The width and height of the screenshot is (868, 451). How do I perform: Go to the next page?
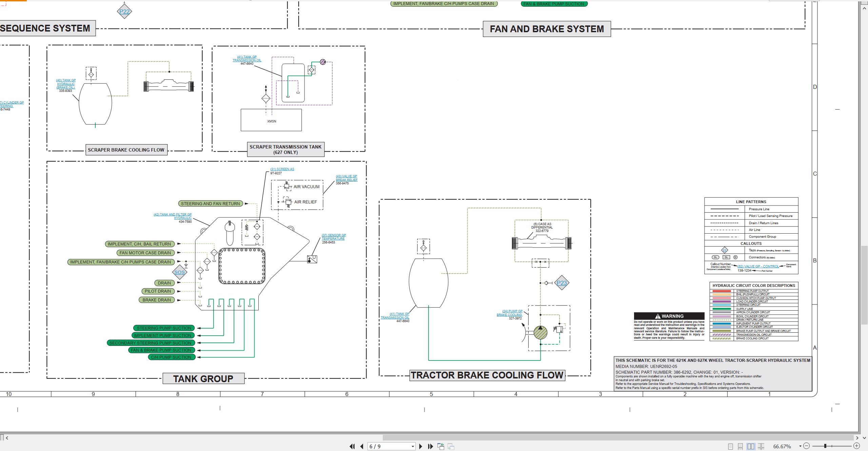click(x=421, y=447)
